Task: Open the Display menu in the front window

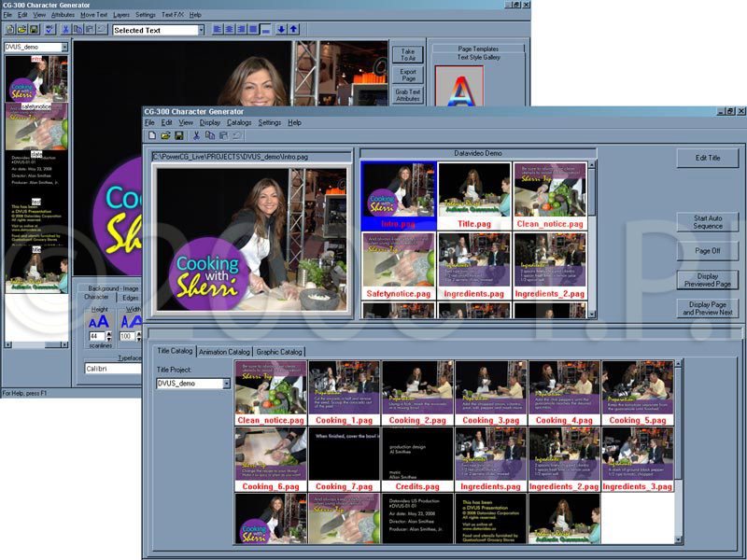Action: 210,122
